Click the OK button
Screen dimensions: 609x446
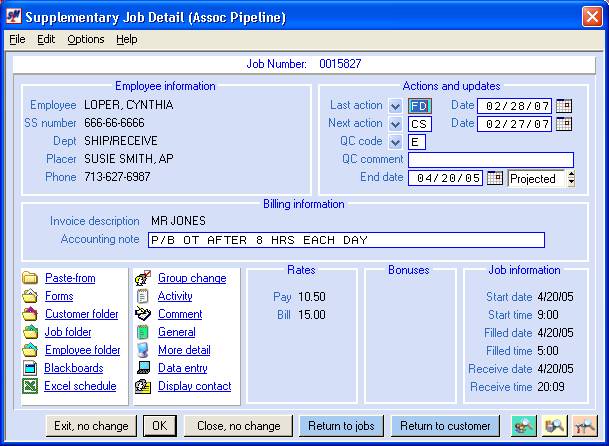(160, 426)
